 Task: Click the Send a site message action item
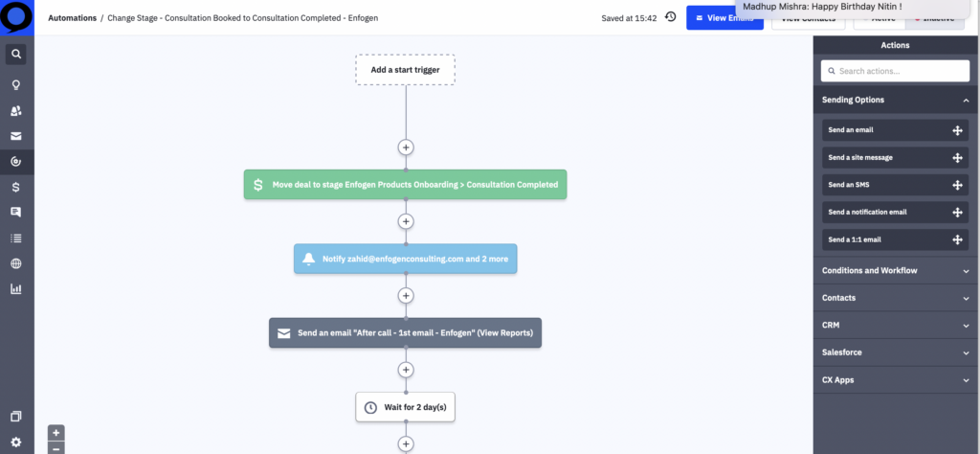[x=895, y=158]
